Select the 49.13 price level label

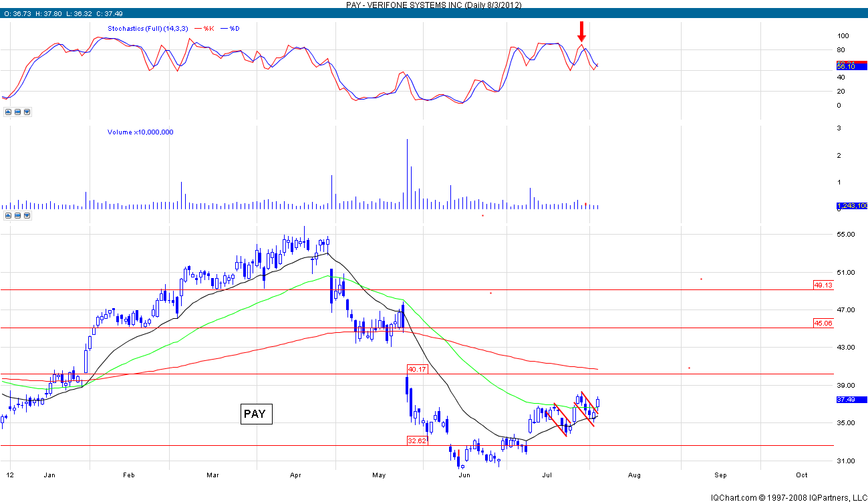pos(823,285)
